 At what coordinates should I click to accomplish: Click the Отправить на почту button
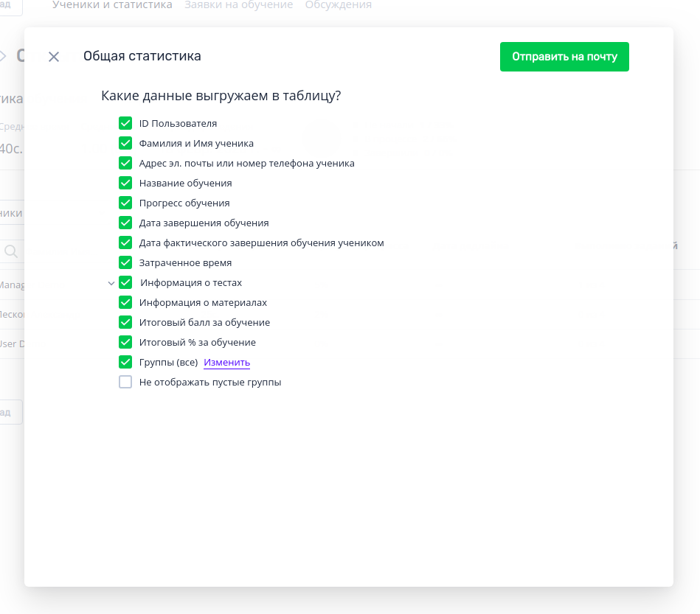pos(564,57)
